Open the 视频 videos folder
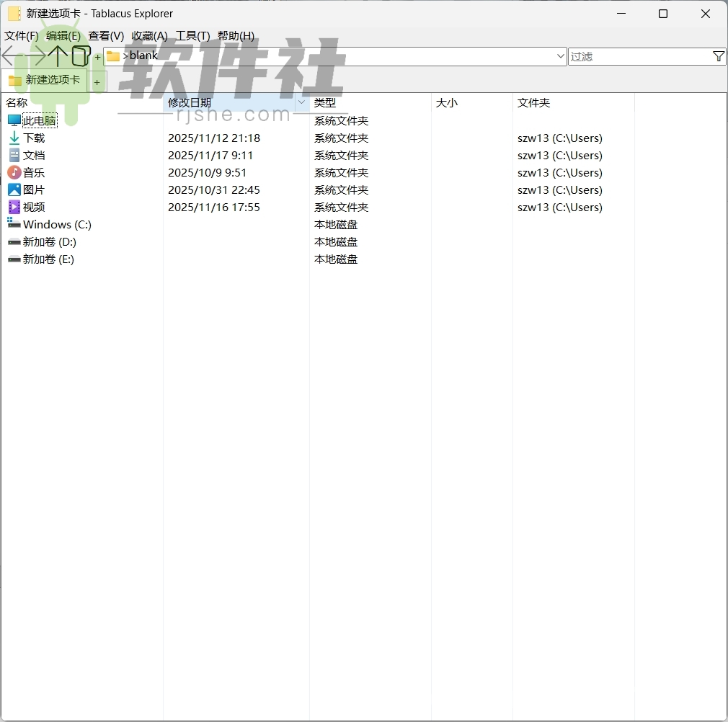This screenshot has height=722, width=728. [x=33, y=207]
